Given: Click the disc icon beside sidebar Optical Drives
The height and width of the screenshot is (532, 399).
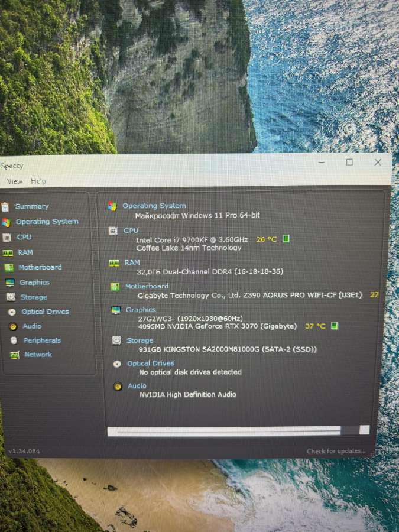Looking at the screenshot, I should (x=12, y=312).
